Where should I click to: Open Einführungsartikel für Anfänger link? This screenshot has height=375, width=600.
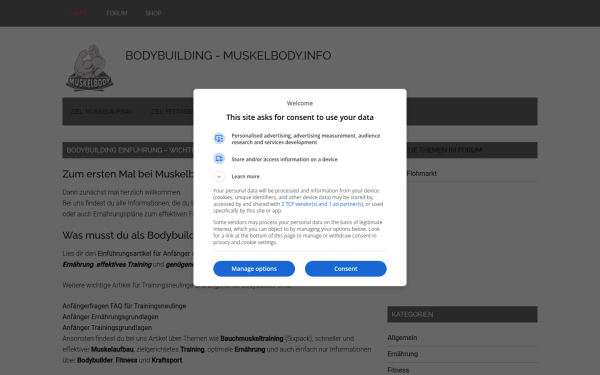click(143, 254)
